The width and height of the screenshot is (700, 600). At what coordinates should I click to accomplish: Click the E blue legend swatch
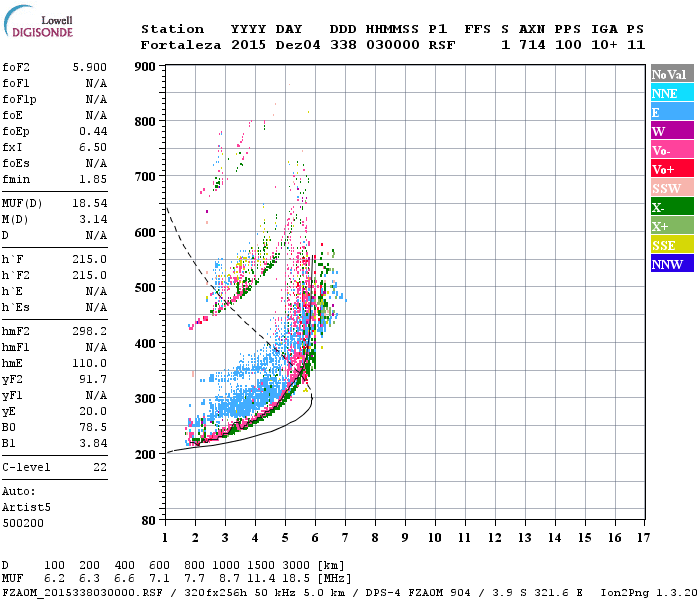[672, 112]
